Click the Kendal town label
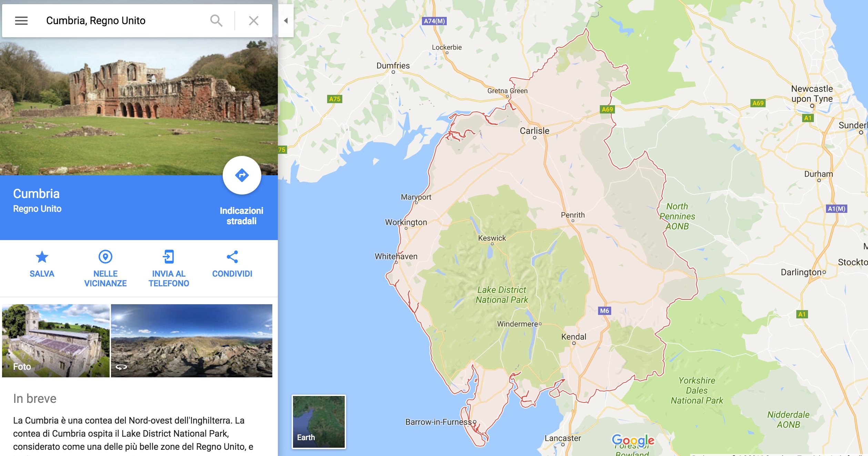 click(x=574, y=337)
